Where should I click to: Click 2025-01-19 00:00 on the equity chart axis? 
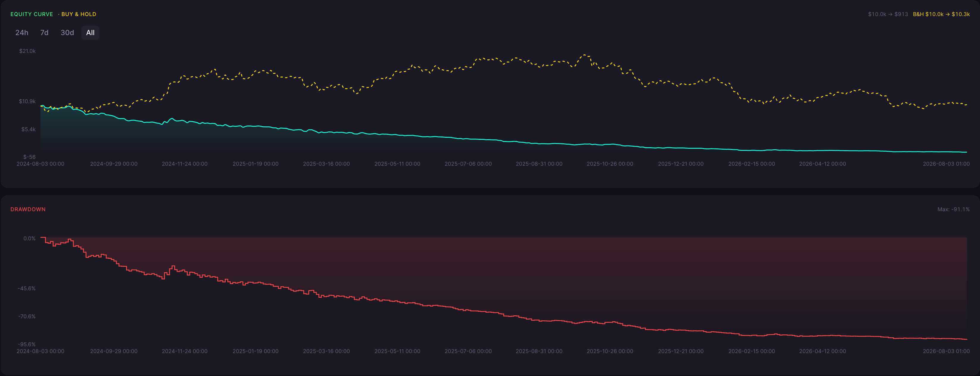(256, 164)
